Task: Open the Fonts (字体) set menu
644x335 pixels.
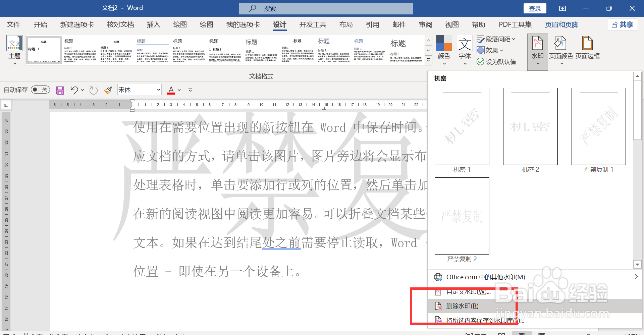Action: (x=465, y=50)
